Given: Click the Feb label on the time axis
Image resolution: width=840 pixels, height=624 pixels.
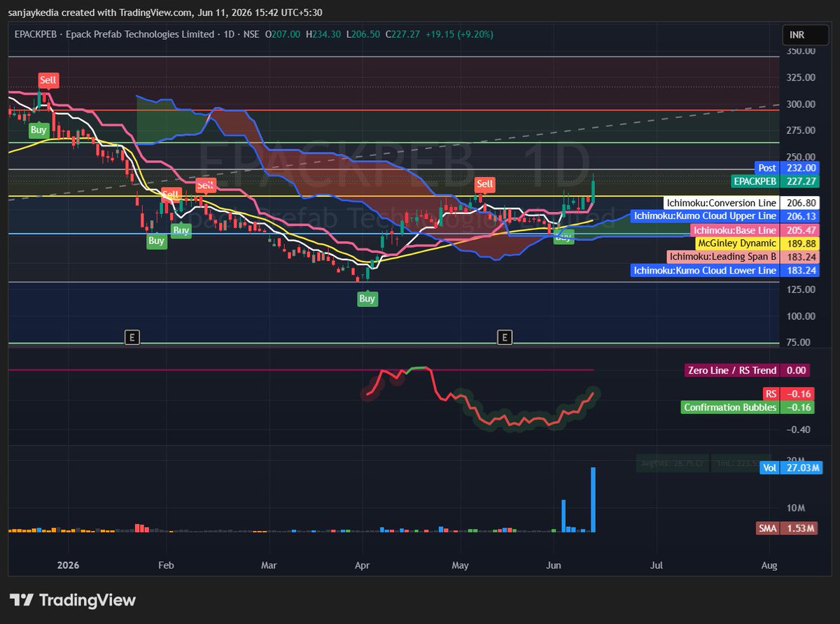Looking at the screenshot, I should tap(165, 565).
